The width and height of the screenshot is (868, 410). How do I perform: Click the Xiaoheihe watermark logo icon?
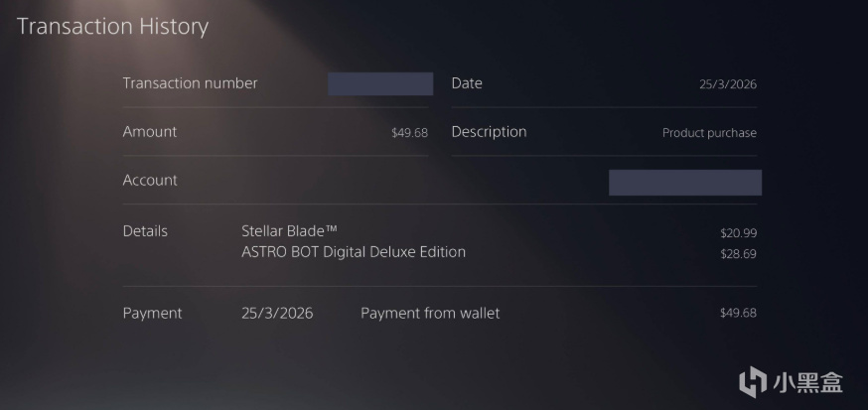(x=753, y=381)
